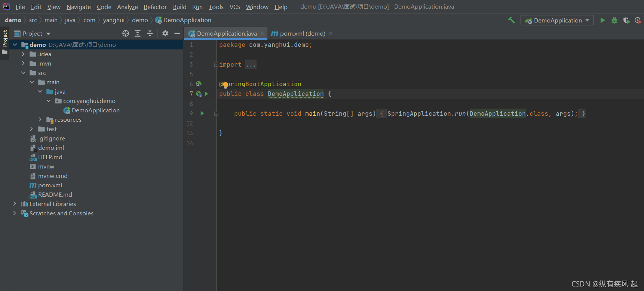Close the pom.xml (demo) tab
This screenshot has height=291, width=644.
click(331, 33)
